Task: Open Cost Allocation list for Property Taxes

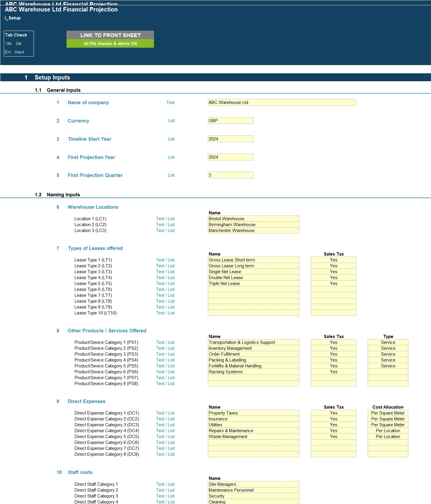Action: (x=388, y=413)
